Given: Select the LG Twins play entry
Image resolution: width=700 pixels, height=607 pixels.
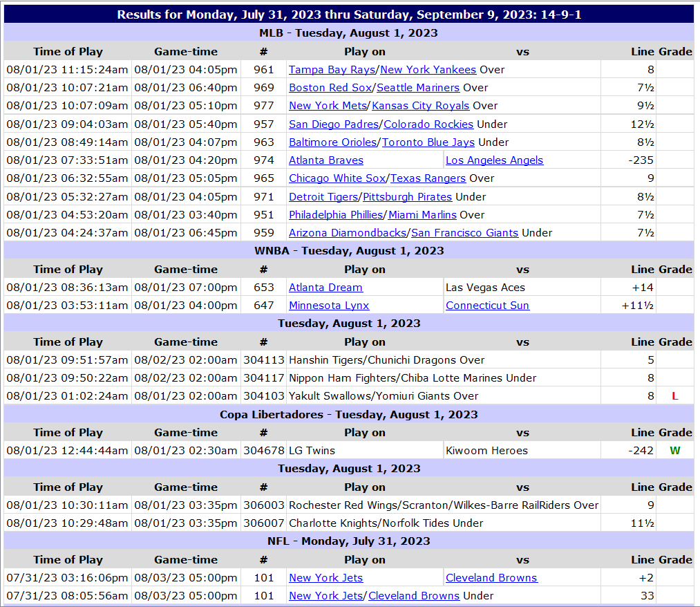Looking at the screenshot, I should pyautogui.click(x=312, y=451).
